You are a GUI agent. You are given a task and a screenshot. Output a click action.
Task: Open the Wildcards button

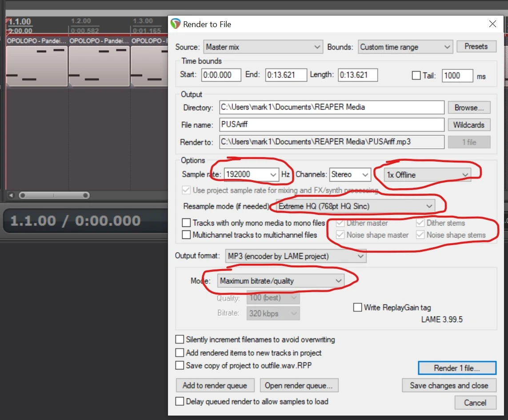pyautogui.click(x=468, y=125)
